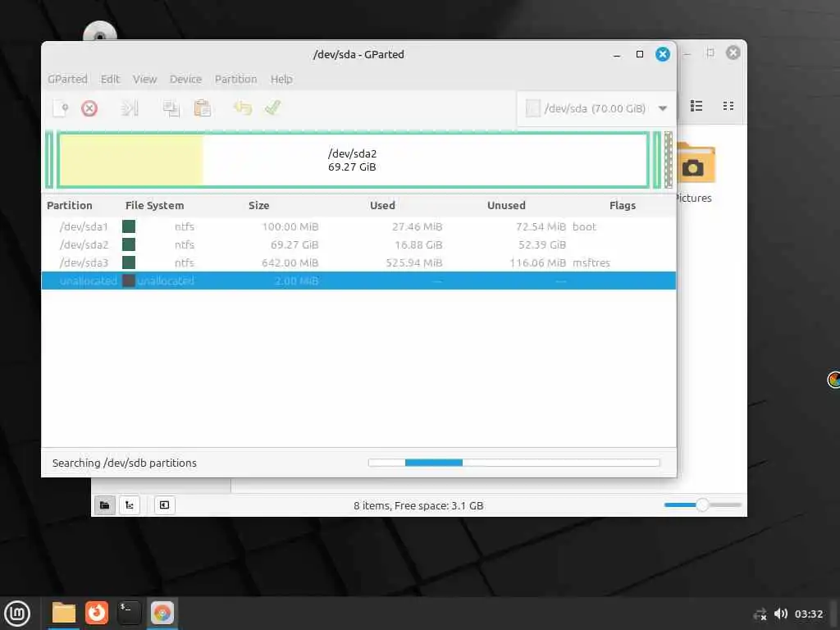840x630 pixels.
Task: Click Searching /dev/sdb partitions status text
Action: [125, 463]
